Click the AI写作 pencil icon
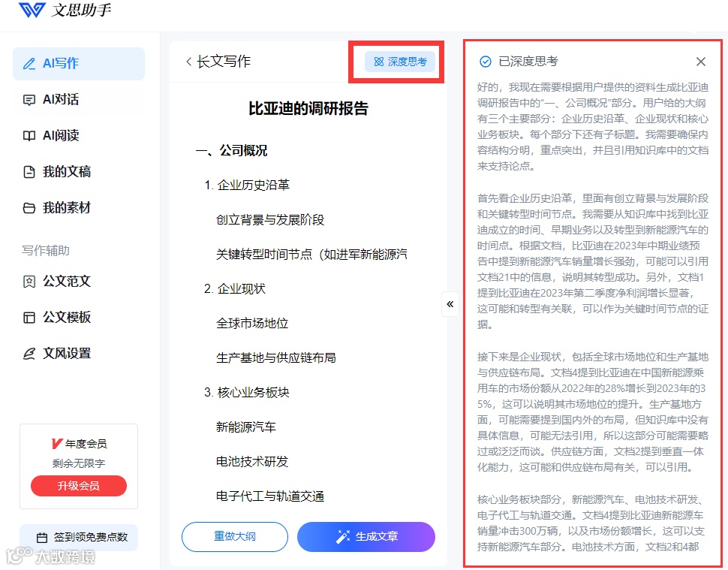The height and width of the screenshot is (570, 728). pos(29,64)
